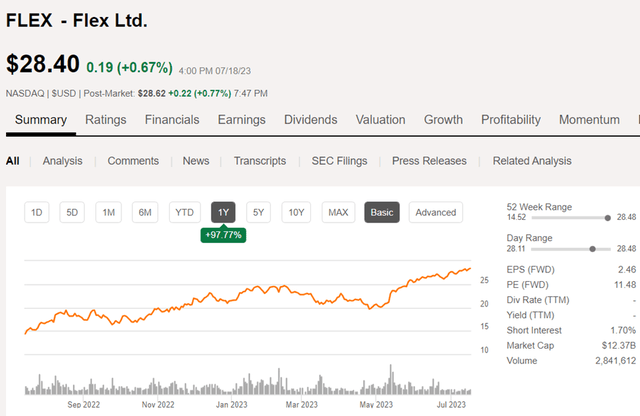Set chart range to 5D
This screenshot has width=640, height=416.
click(x=72, y=212)
